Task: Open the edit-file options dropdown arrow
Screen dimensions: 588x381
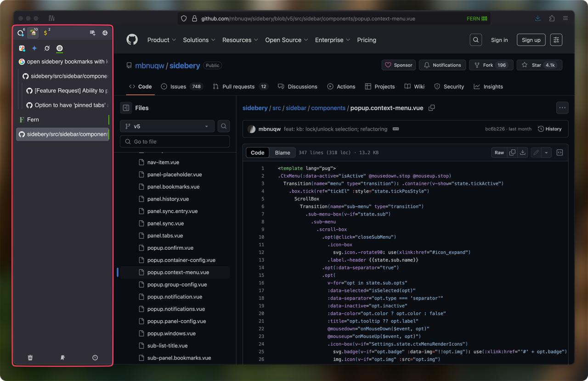Action: pyautogui.click(x=546, y=153)
